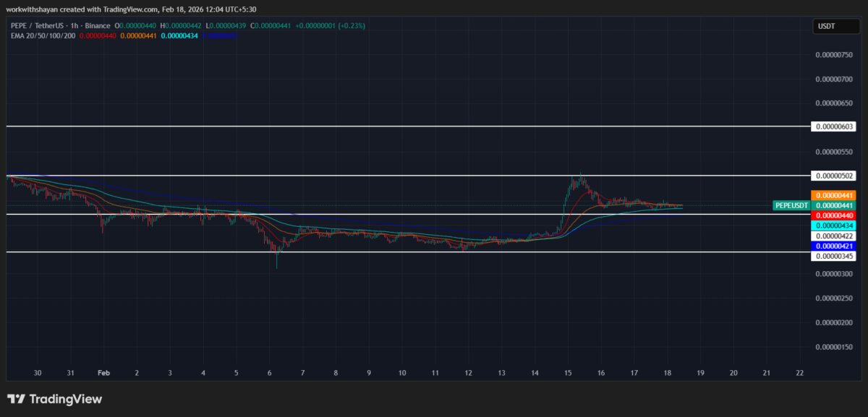Click the candle spike peak near 0.00000502
Image resolution: width=868 pixels, height=417 pixels.
pyautogui.click(x=580, y=175)
